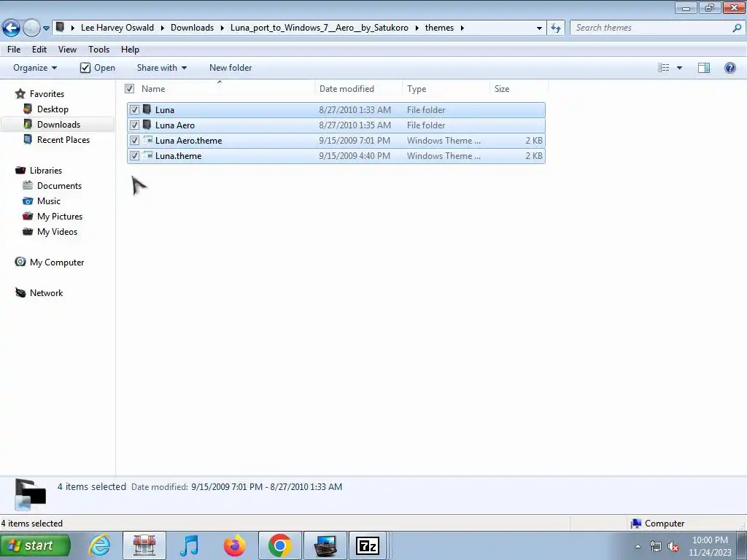The image size is (747, 560).
Task: Open the music note taskbar icon
Action: click(x=189, y=545)
